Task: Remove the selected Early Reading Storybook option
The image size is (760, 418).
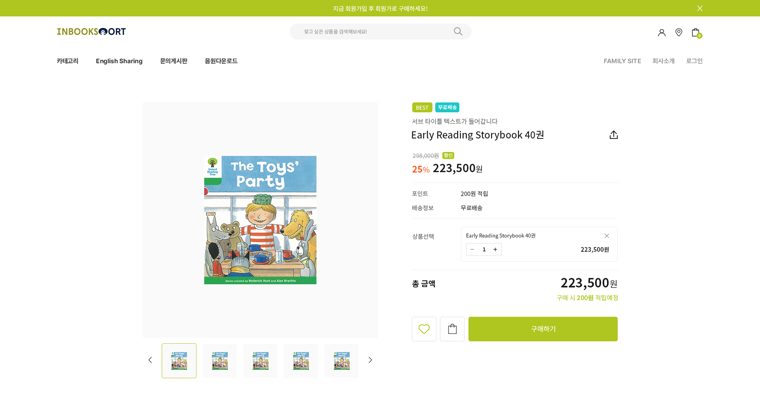Action: (x=606, y=236)
